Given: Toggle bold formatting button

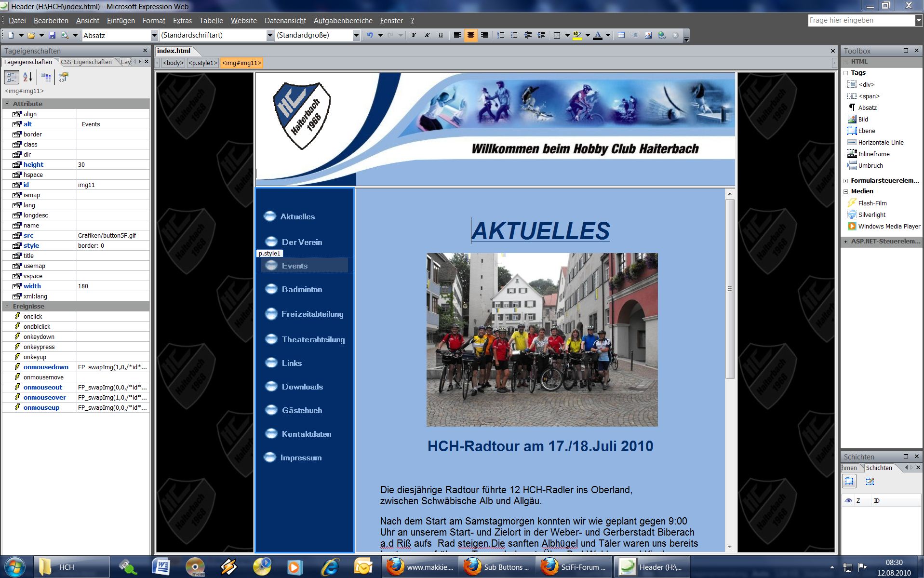Looking at the screenshot, I should 414,35.
